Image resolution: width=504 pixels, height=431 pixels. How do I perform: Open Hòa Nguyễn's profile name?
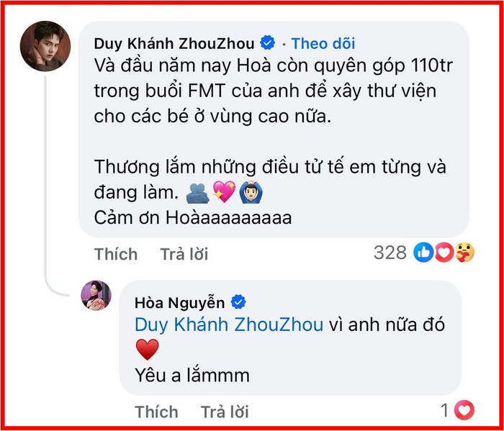tap(179, 302)
